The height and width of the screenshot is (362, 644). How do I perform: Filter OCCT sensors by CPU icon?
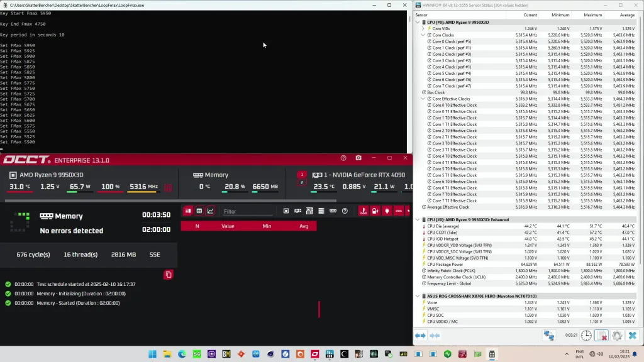286,211
